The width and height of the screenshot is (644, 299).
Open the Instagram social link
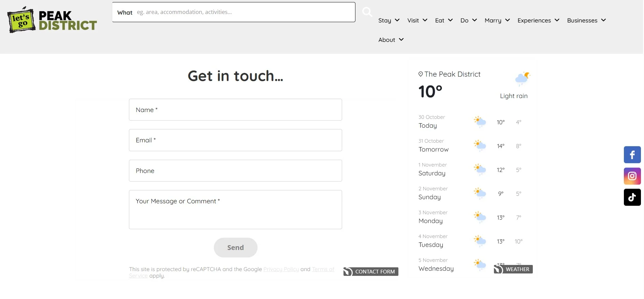632,176
